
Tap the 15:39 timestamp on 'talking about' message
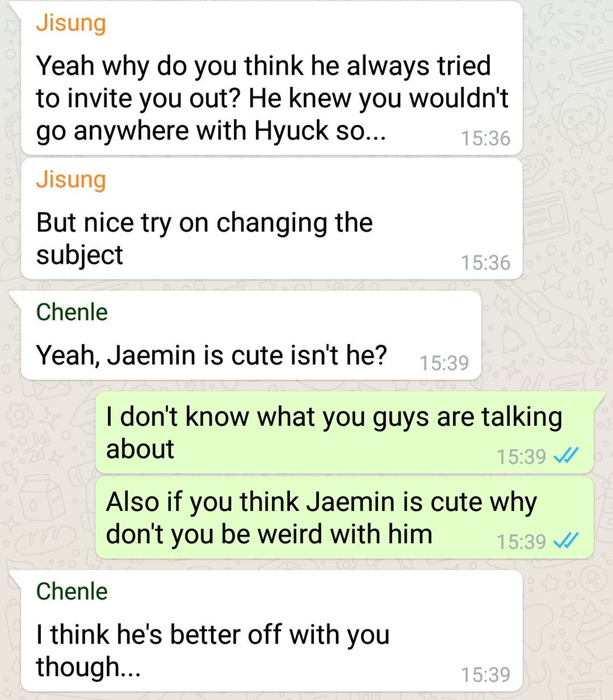tap(521, 456)
